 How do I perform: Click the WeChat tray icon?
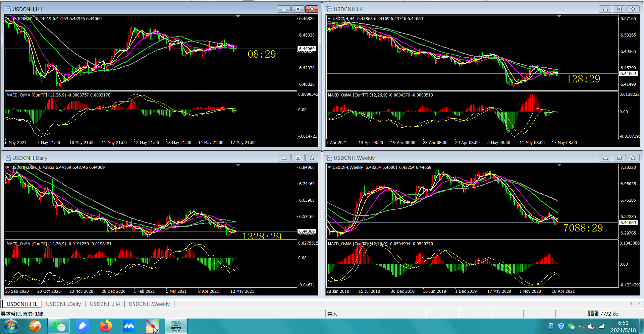[x=571, y=326]
